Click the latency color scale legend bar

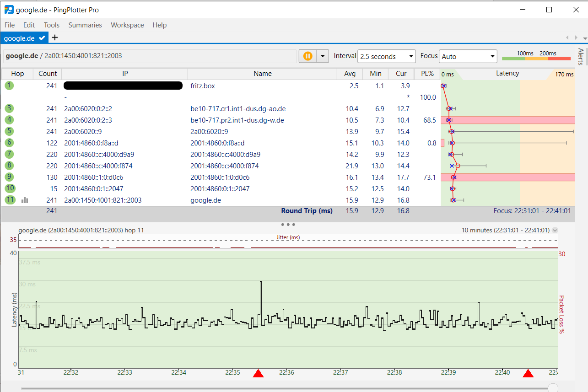536,59
